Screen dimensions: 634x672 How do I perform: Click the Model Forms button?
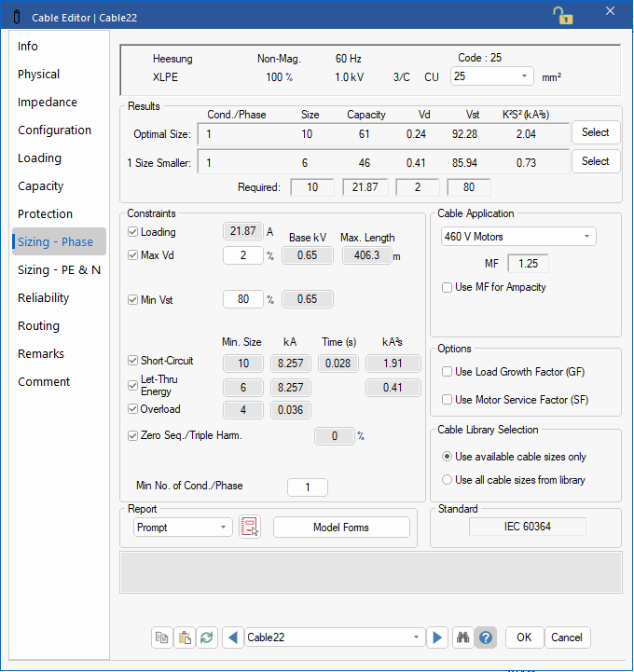coord(341,528)
